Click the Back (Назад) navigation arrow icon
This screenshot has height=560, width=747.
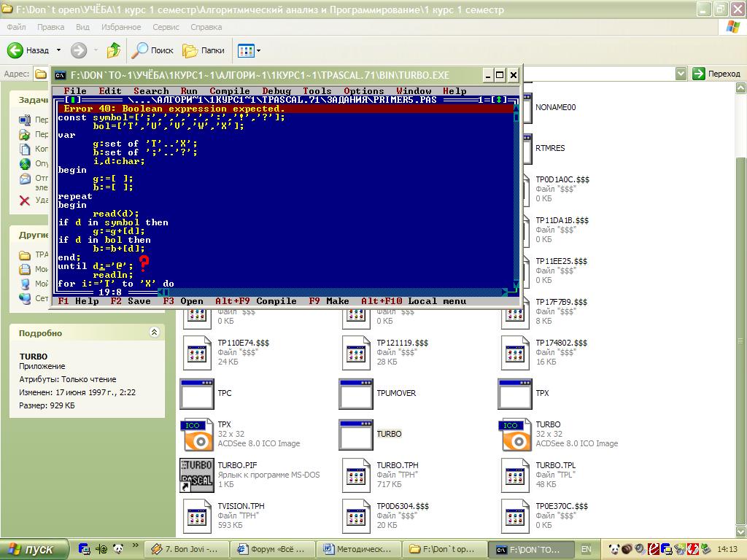16,50
